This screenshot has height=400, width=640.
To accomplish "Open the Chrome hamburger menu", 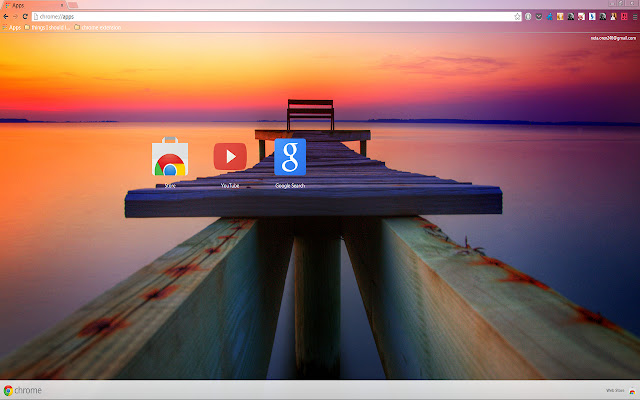I will pos(635,17).
